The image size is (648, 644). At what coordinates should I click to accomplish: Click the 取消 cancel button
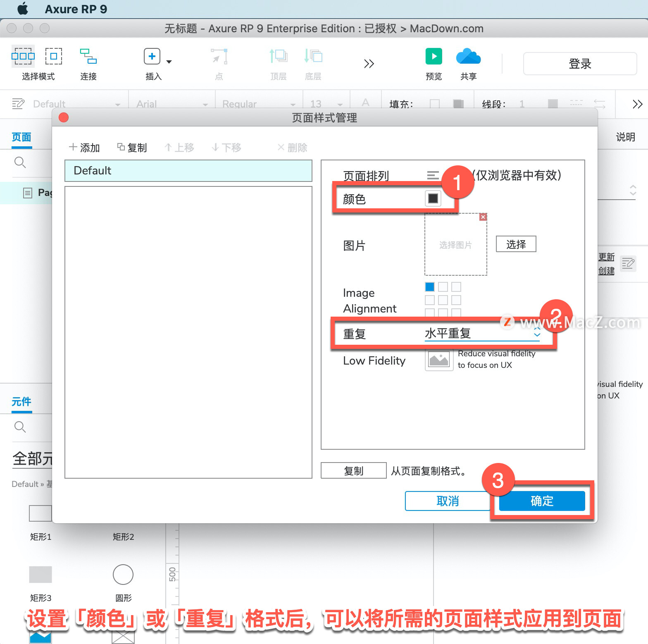448,501
